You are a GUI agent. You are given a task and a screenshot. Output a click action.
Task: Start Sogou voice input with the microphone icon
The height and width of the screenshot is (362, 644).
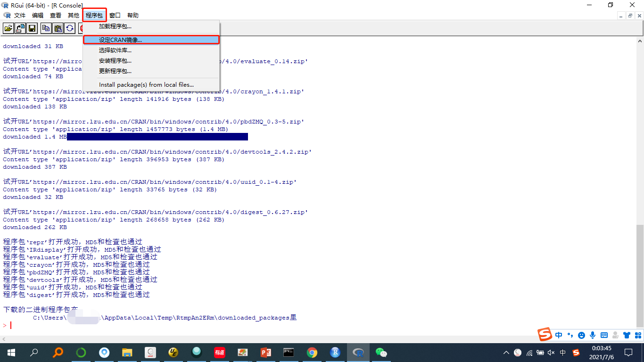click(x=593, y=335)
